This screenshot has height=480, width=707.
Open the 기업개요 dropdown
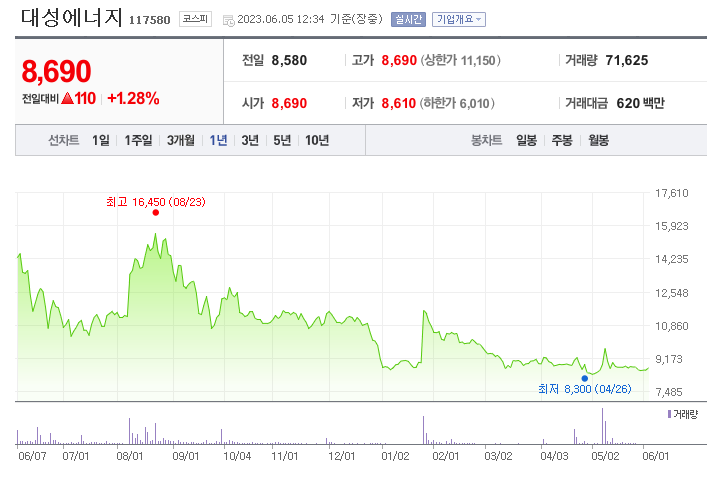[459, 19]
